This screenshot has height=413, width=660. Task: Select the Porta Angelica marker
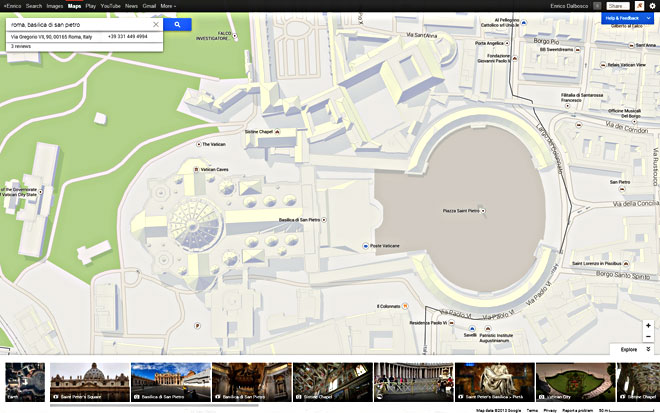coord(507,43)
